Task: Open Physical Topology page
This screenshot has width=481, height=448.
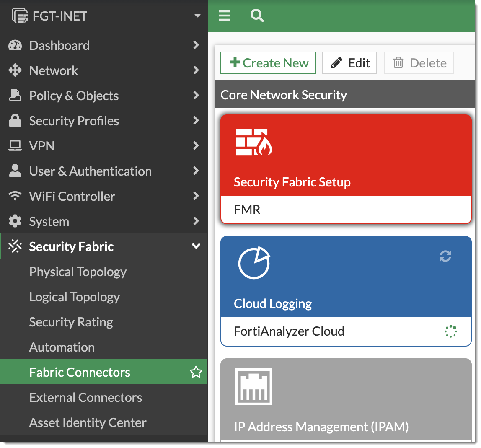Action: (78, 272)
